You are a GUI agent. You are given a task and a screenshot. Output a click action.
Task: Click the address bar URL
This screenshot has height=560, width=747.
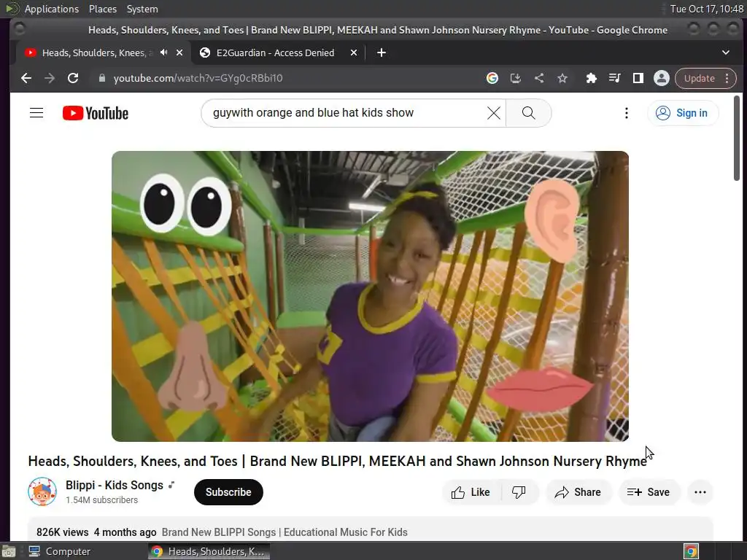(x=198, y=78)
